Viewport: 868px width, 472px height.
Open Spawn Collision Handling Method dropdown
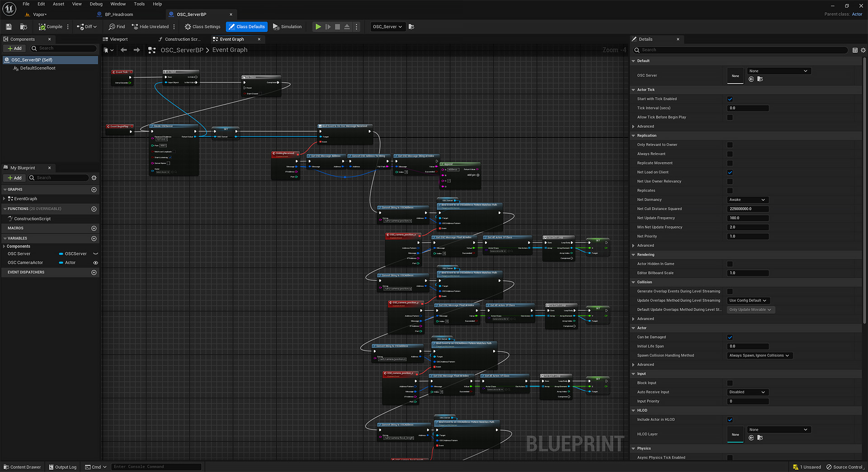pyautogui.click(x=759, y=356)
